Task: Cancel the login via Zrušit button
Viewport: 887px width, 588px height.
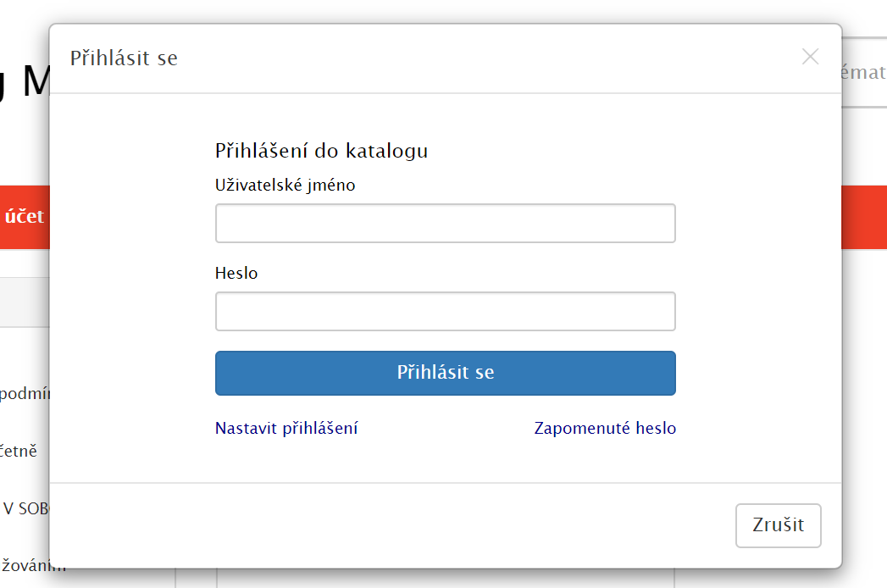Action: pyautogui.click(x=778, y=525)
